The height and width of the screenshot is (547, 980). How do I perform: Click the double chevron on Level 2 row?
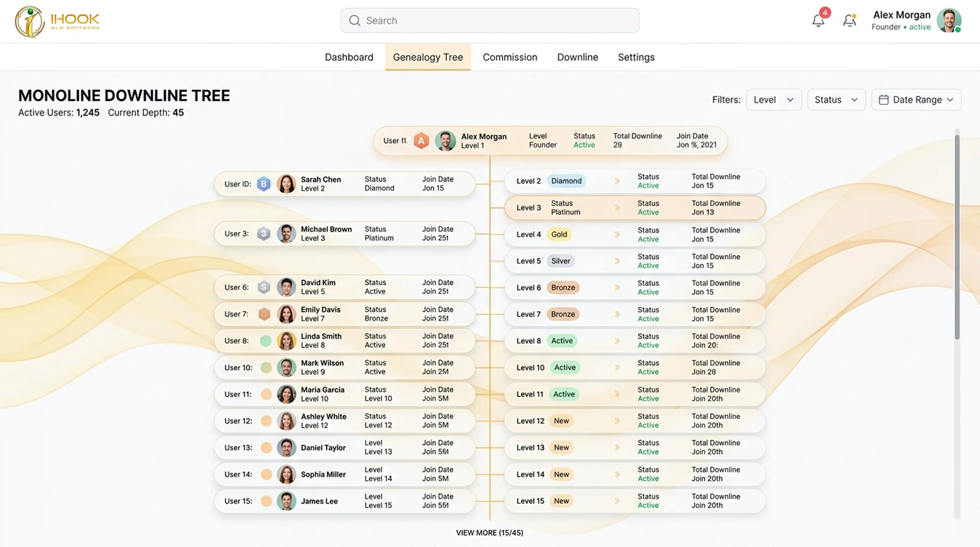pyautogui.click(x=617, y=181)
